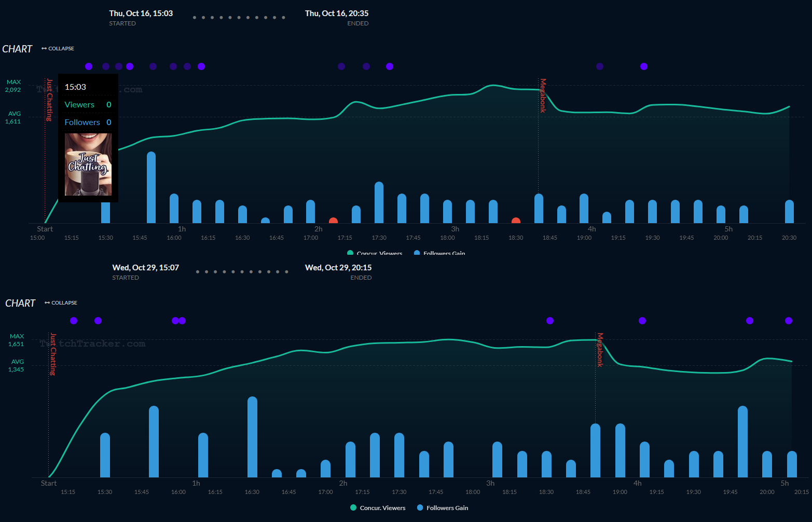Click the red follower-loss dot near 17:10

[x=333, y=222]
